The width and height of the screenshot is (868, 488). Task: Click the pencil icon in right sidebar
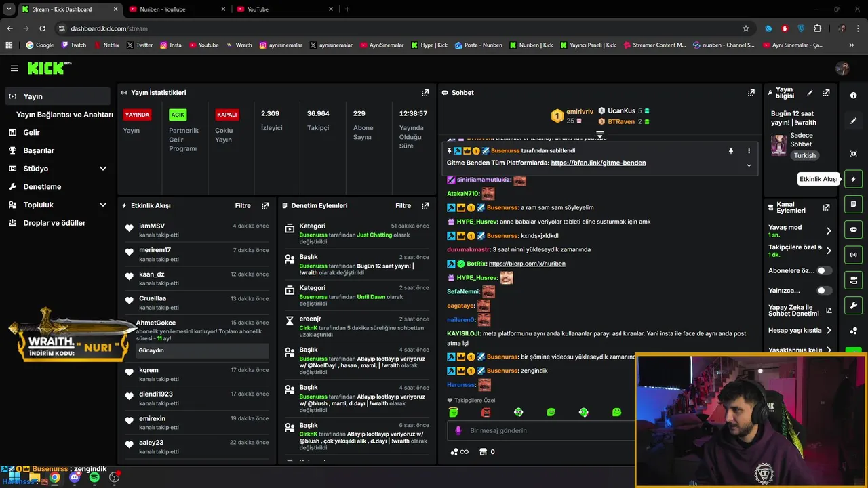[x=854, y=121]
